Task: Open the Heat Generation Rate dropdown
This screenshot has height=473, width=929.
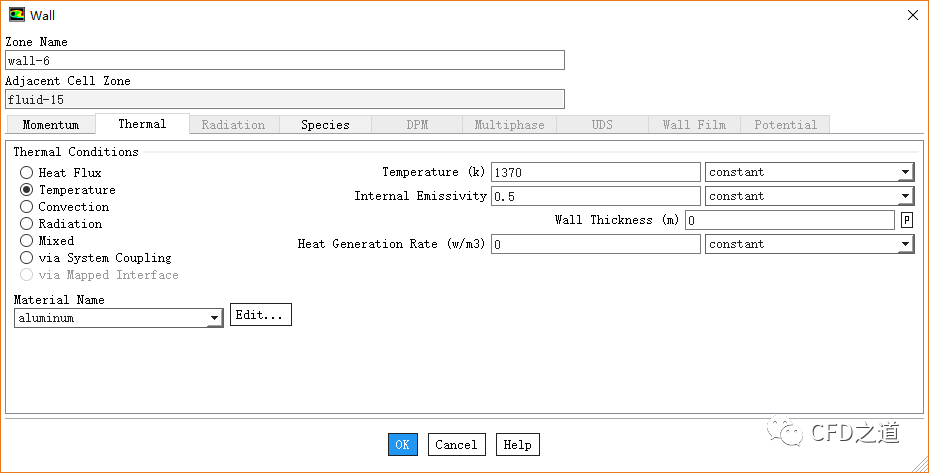Action: tap(808, 244)
